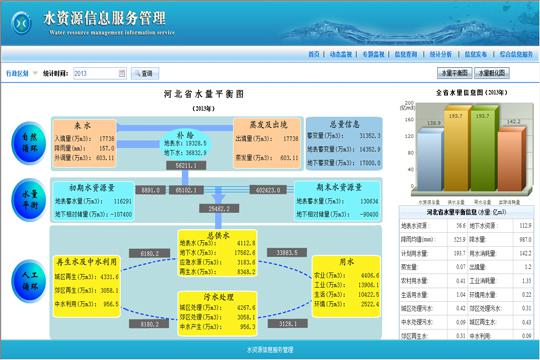Click the 人工循环 blue circle icon

click(29, 281)
